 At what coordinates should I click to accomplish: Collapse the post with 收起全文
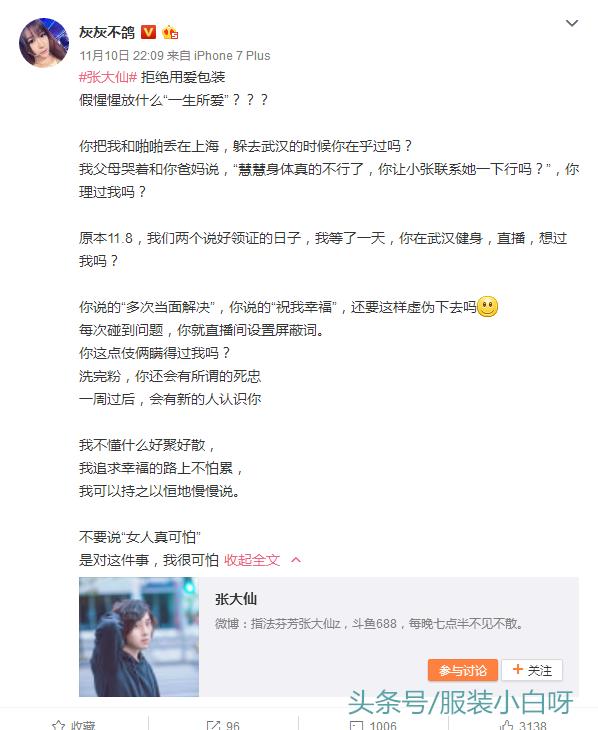pos(252,560)
